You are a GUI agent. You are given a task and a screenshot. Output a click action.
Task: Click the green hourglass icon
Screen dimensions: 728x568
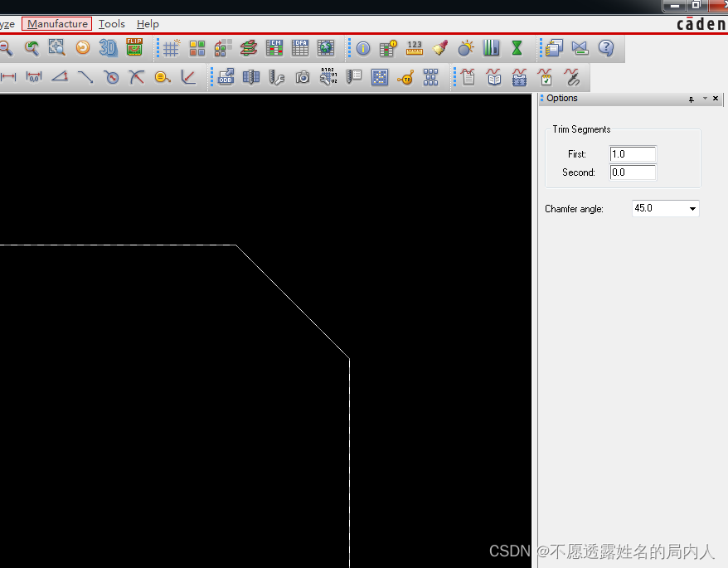coord(517,48)
